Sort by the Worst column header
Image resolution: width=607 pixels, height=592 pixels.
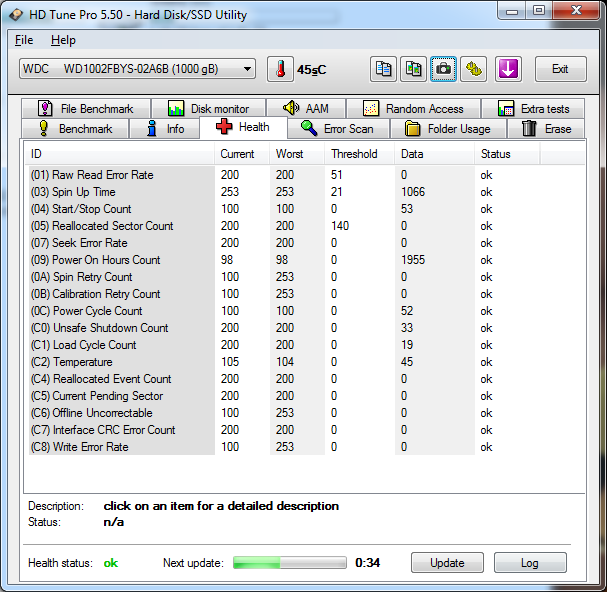297,154
